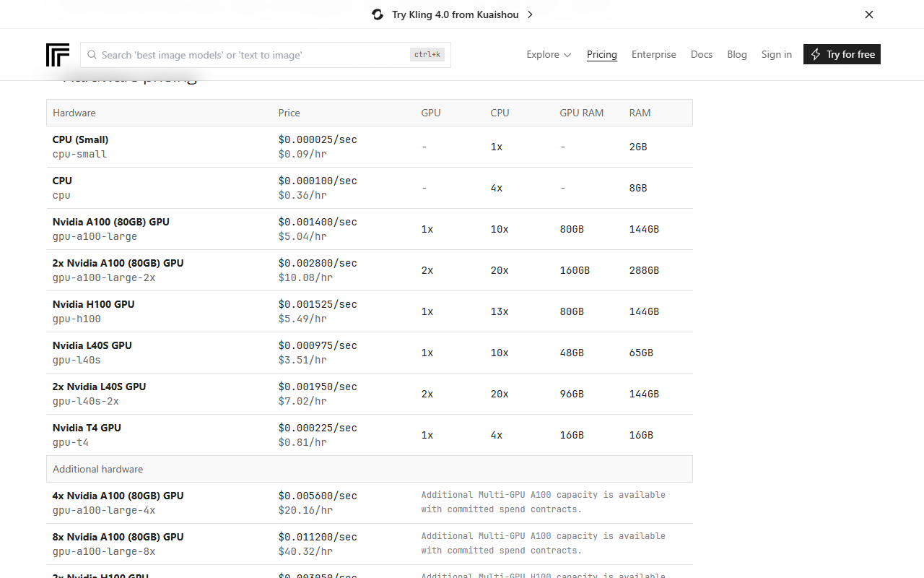Click the $0.81/hr price
The image size is (924, 578).
pos(302,442)
